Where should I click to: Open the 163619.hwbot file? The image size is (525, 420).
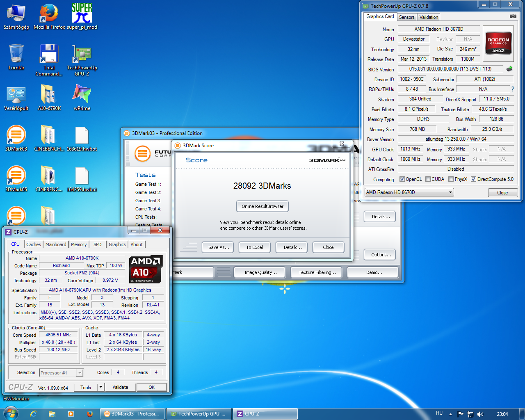(x=82, y=138)
